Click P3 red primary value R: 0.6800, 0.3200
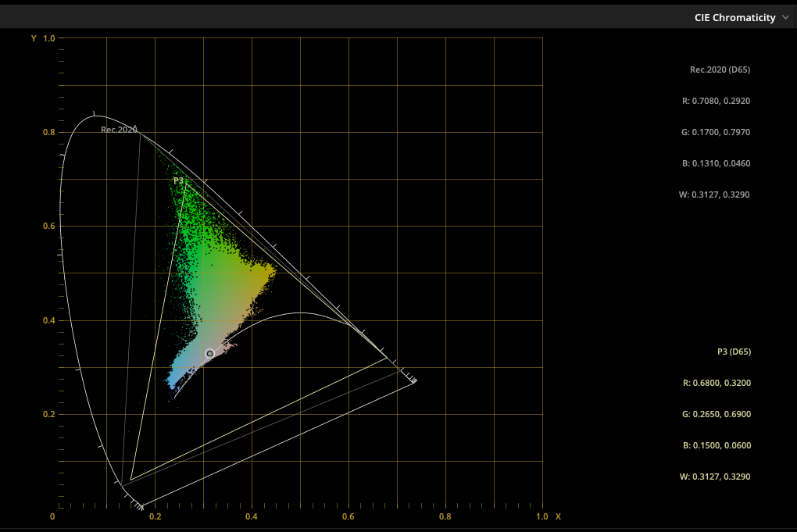The height and width of the screenshot is (532, 797). click(x=717, y=383)
